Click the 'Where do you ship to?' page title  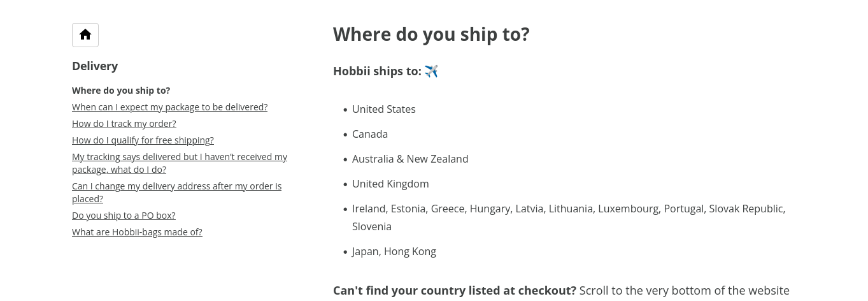point(431,34)
